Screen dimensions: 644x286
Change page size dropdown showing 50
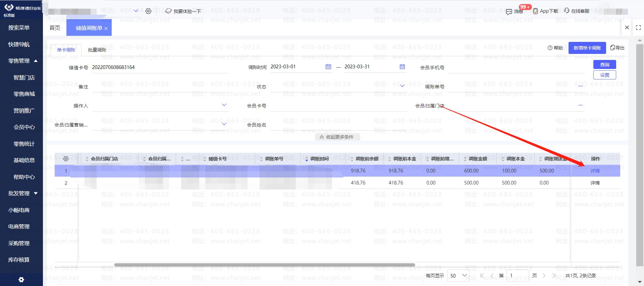[458, 276]
